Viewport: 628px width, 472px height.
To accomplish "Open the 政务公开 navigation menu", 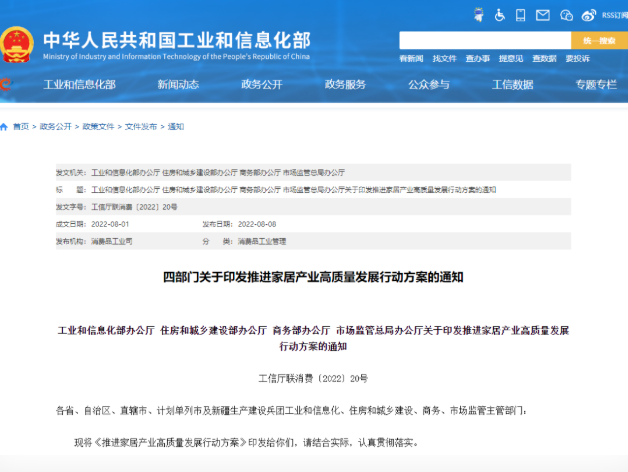I will [x=262, y=85].
